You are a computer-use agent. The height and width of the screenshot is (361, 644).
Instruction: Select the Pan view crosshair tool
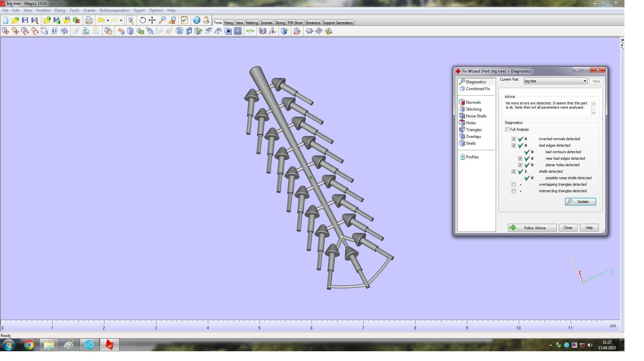point(152,20)
